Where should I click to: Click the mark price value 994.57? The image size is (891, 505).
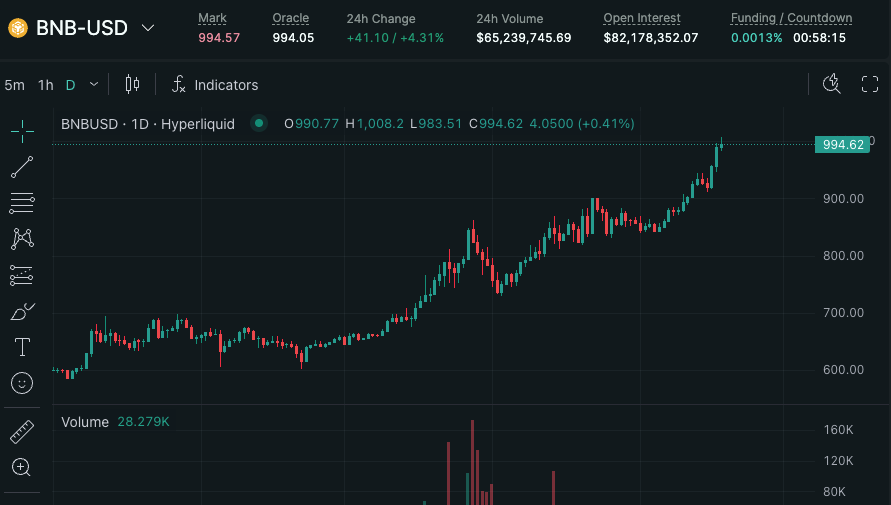pos(219,38)
